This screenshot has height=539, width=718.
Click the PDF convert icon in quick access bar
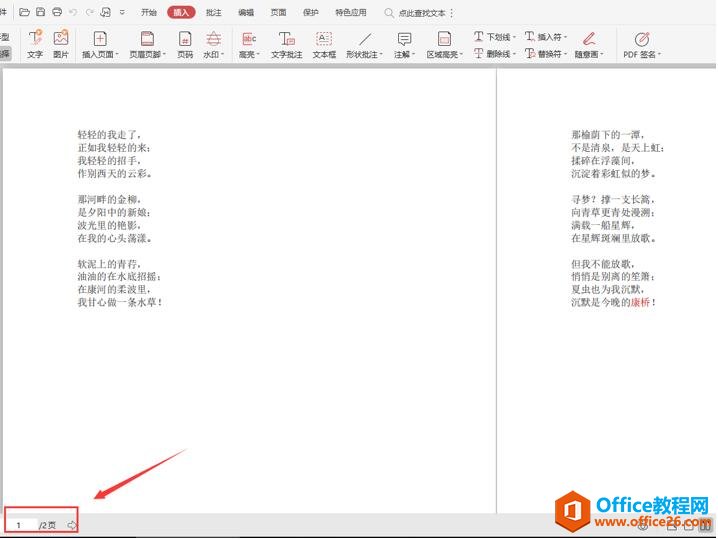(x=106, y=12)
